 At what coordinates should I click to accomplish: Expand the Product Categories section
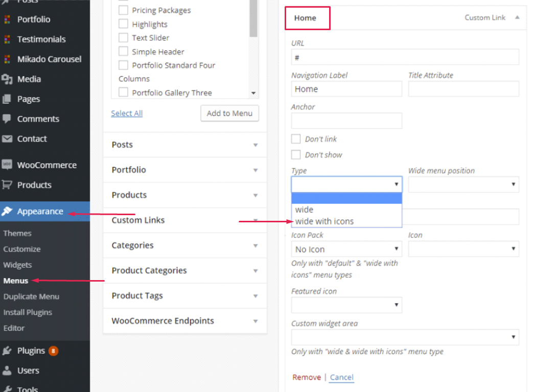click(x=184, y=271)
